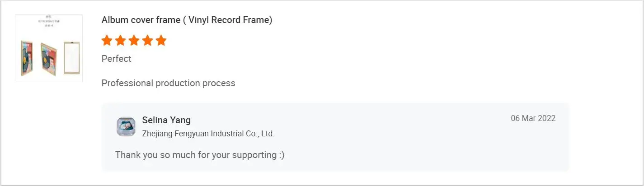The width and height of the screenshot is (644, 186).
Task: Click the first orange rating star
Action: 107,41
